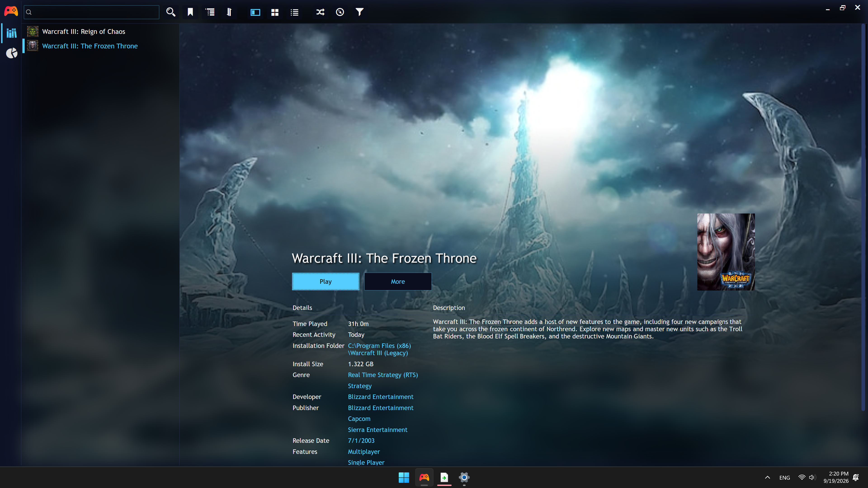868x488 pixels.
Task: Click the Play button
Action: click(325, 282)
